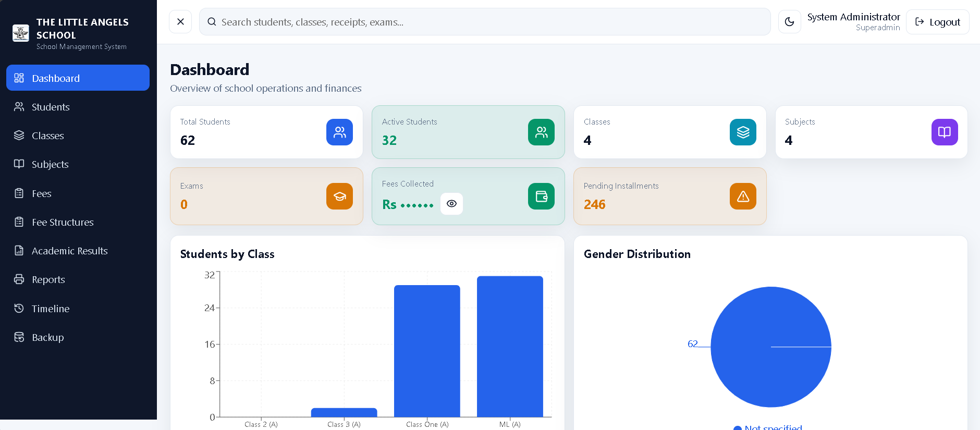This screenshot has height=430, width=980.
Task: Click the Superadmin role label
Action: pyautogui.click(x=878, y=28)
